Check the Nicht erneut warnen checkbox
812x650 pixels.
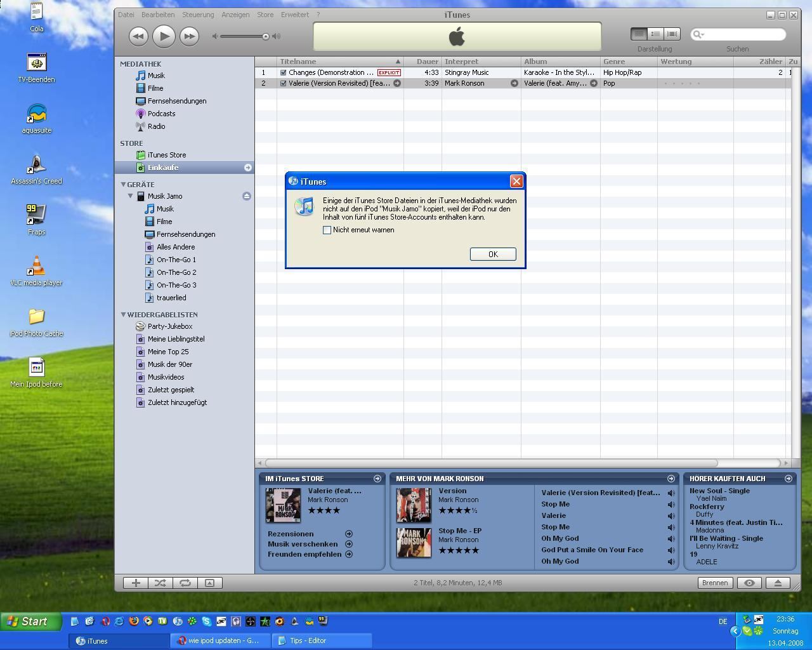(x=327, y=230)
